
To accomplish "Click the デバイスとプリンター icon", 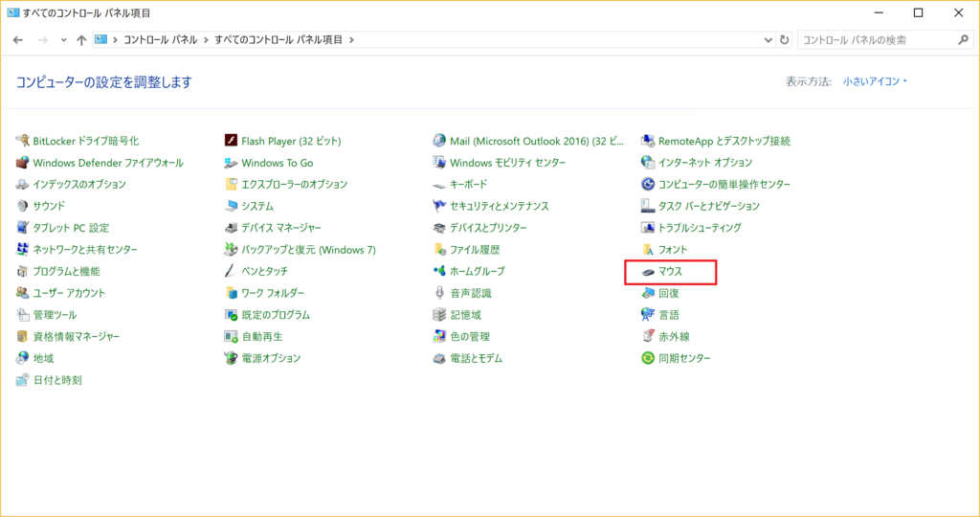I will (x=439, y=228).
